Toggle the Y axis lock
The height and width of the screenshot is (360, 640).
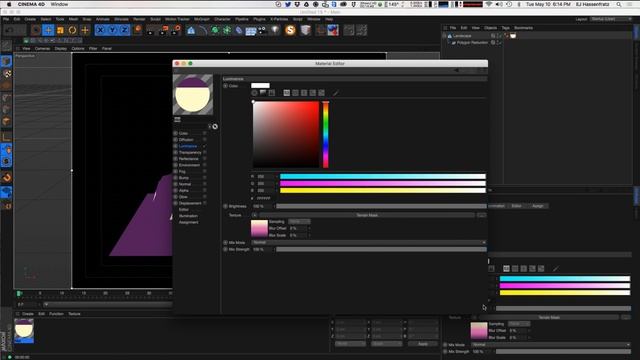coord(112,30)
